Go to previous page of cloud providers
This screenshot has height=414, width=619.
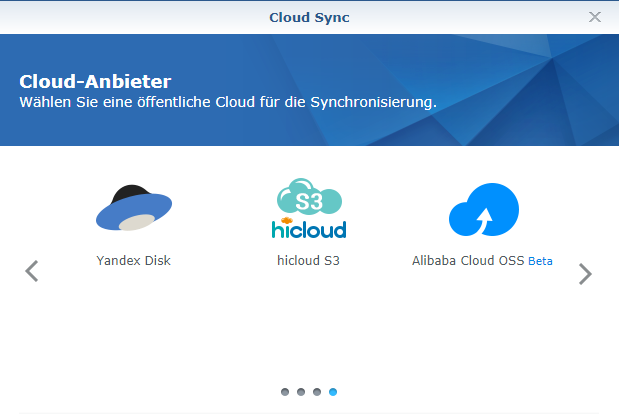(x=32, y=271)
